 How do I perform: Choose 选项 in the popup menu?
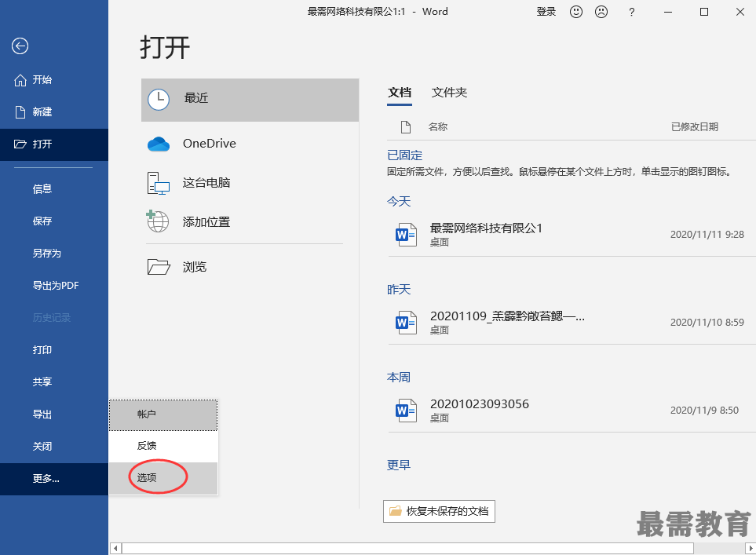(163, 478)
